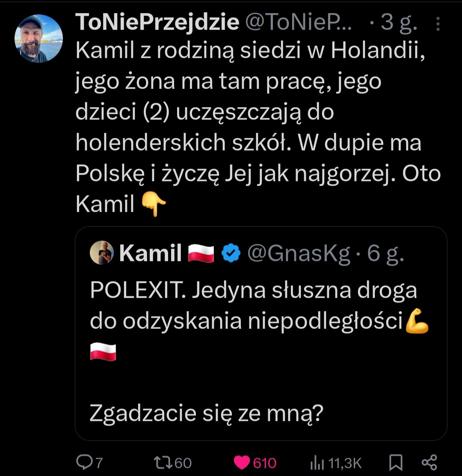The width and height of the screenshot is (462, 476).
Task: Share the tweet via share icon
Action: pyautogui.click(x=429, y=462)
